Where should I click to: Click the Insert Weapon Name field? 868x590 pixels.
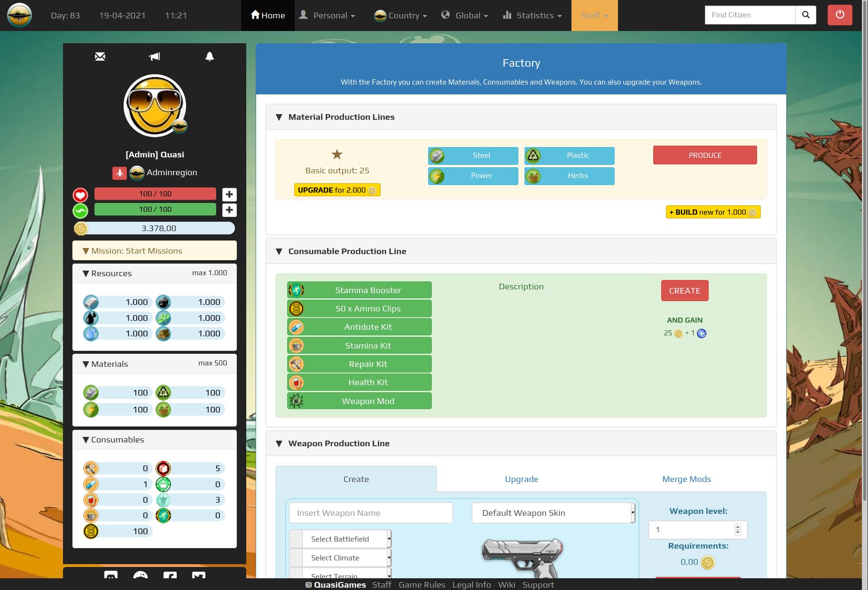tap(371, 513)
